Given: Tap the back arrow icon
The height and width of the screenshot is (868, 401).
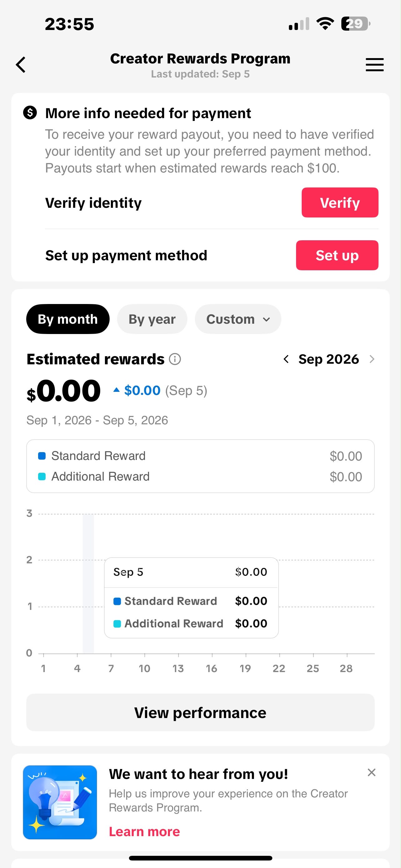Looking at the screenshot, I should (21, 64).
